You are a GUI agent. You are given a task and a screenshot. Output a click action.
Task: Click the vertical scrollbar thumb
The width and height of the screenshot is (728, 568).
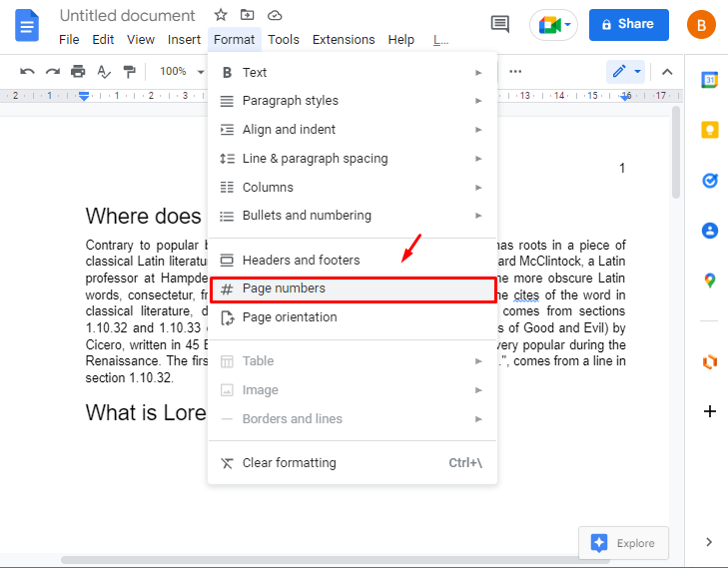676,152
